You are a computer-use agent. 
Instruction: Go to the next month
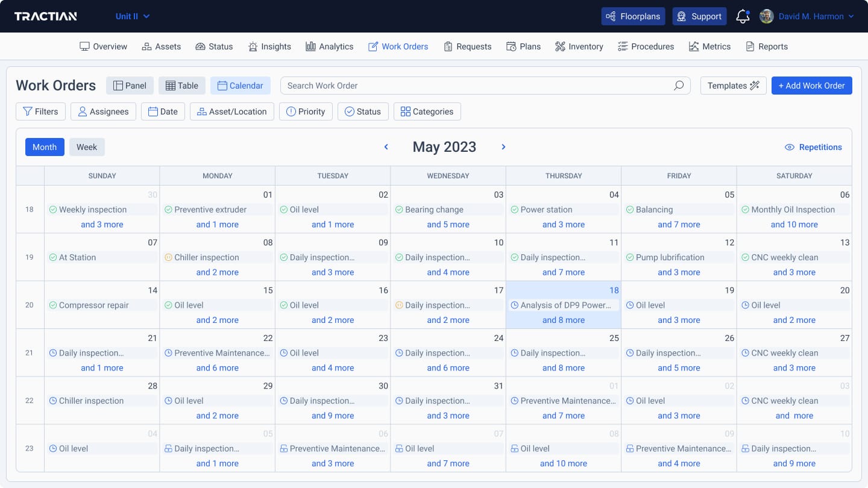click(x=503, y=146)
